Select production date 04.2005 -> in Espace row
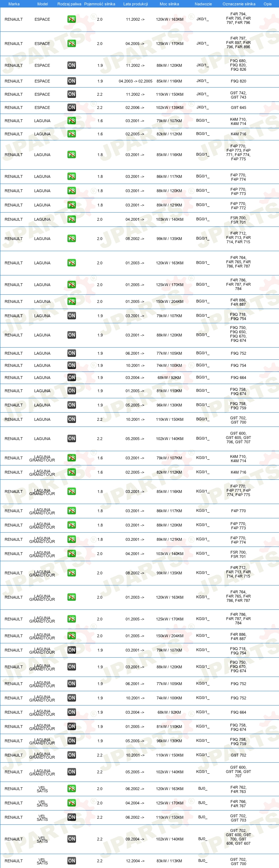Image resolution: width=279 pixels, height=868 pixels. click(x=135, y=44)
